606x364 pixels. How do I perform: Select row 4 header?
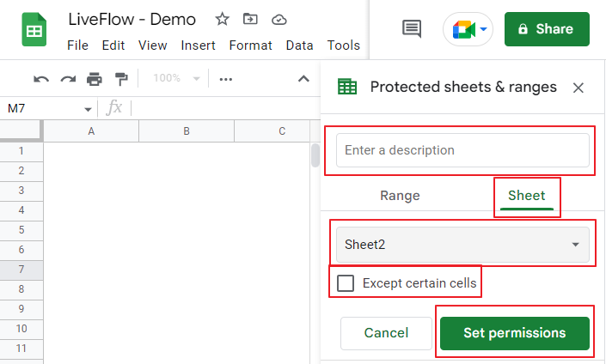coord(21,210)
